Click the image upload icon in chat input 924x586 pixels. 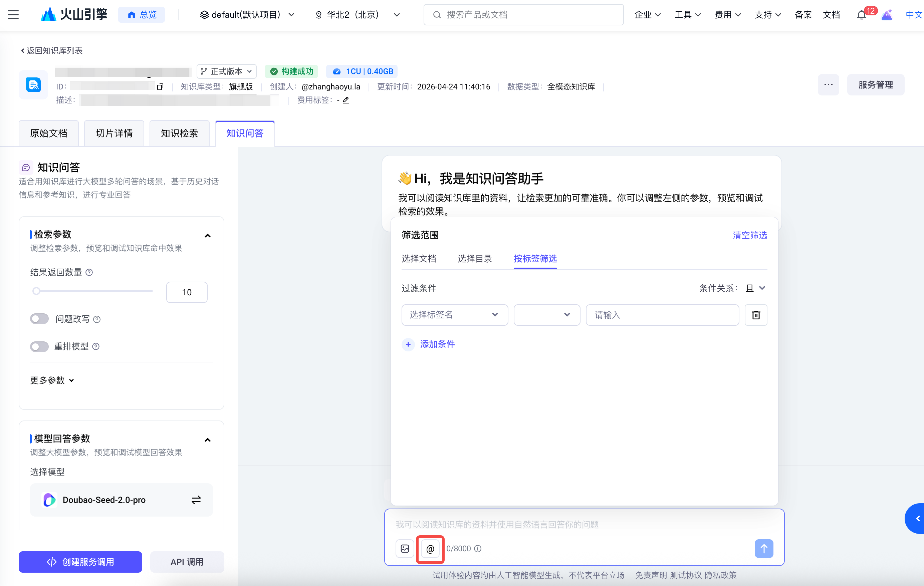(x=405, y=549)
